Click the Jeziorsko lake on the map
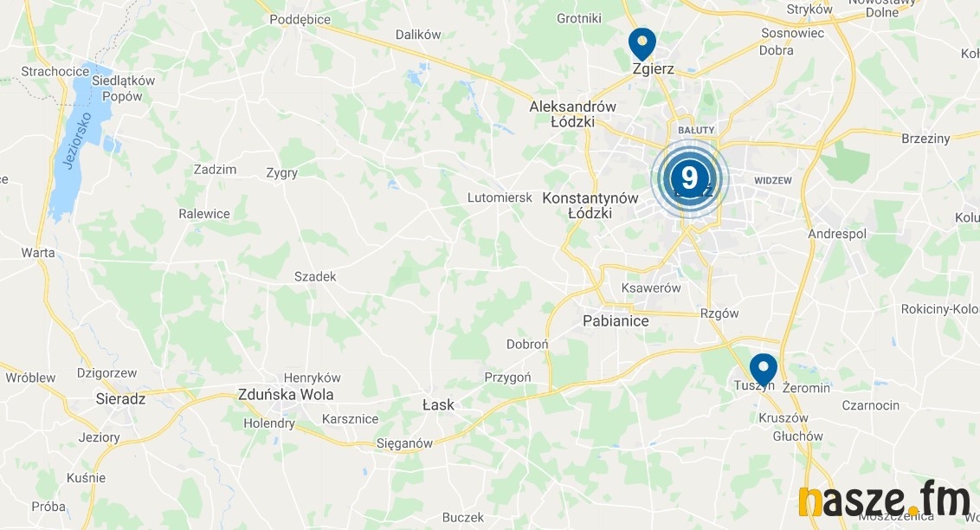This screenshot has height=530, width=980. tap(78, 144)
